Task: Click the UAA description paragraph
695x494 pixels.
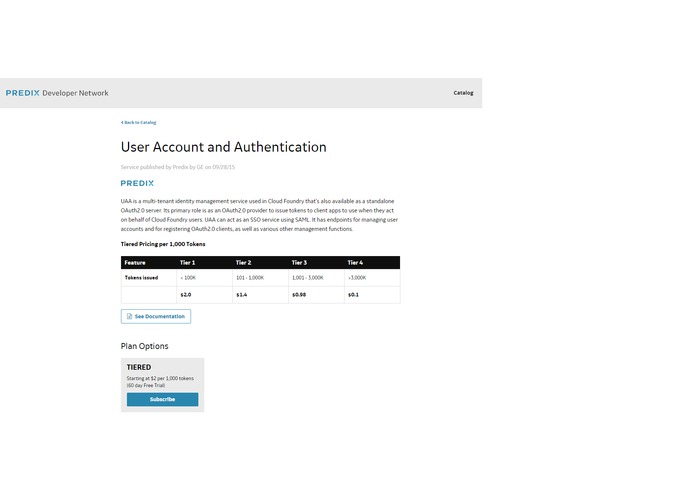Action: coord(259,215)
